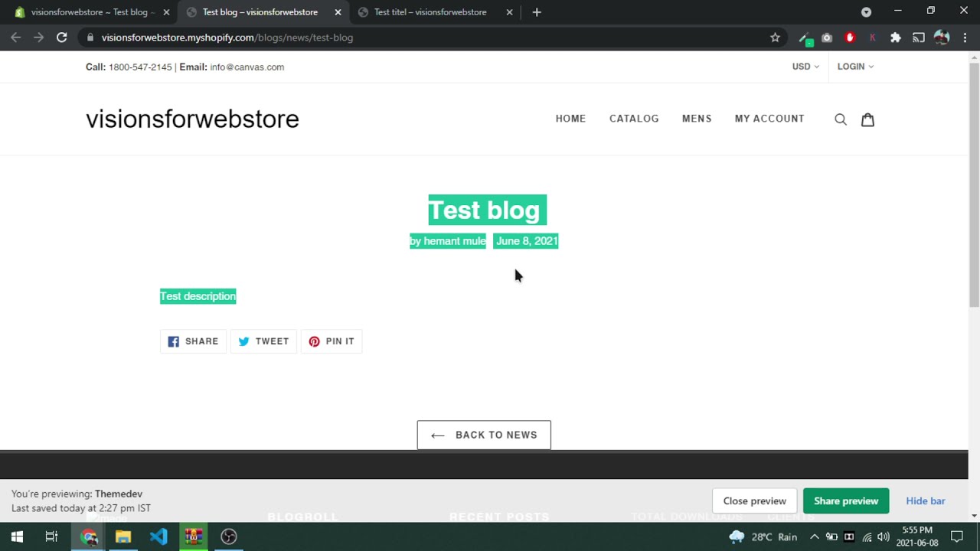Click the visionsforwebstore site logo
980x551 pixels.
pyautogui.click(x=192, y=119)
